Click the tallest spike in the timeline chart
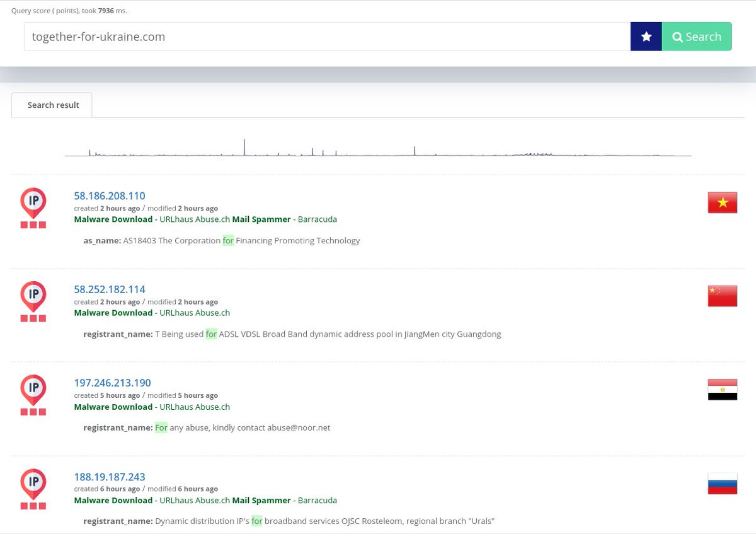This screenshot has height=534, width=756. [244, 148]
